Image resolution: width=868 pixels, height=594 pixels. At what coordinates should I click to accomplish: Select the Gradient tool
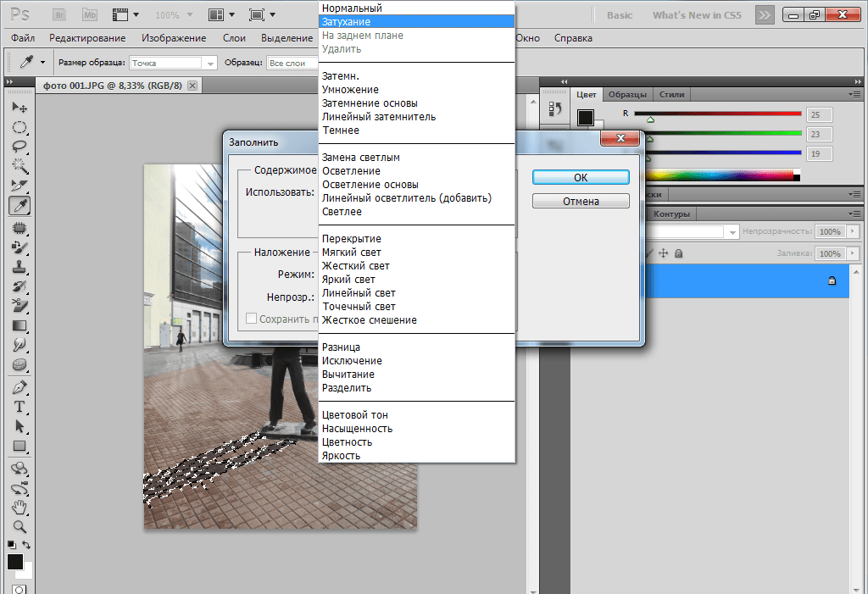[19, 325]
